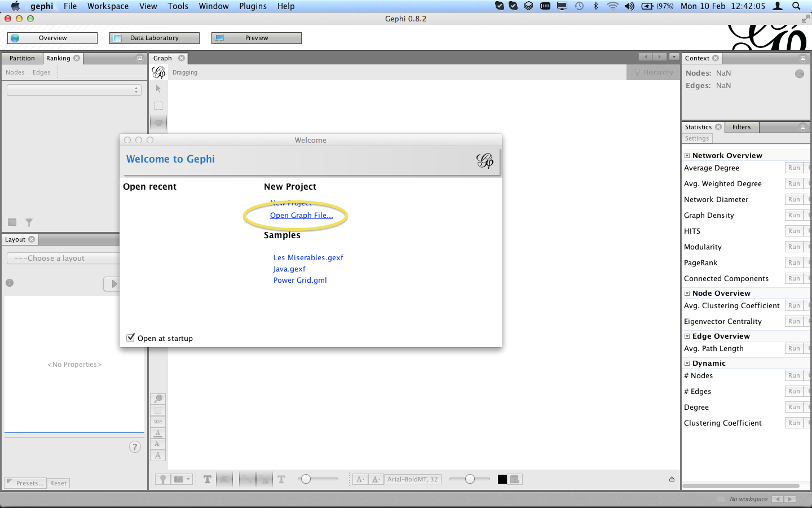Screen dimensions: 812x508
Task: Click the Statistics Settings button
Action: tap(697, 138)
